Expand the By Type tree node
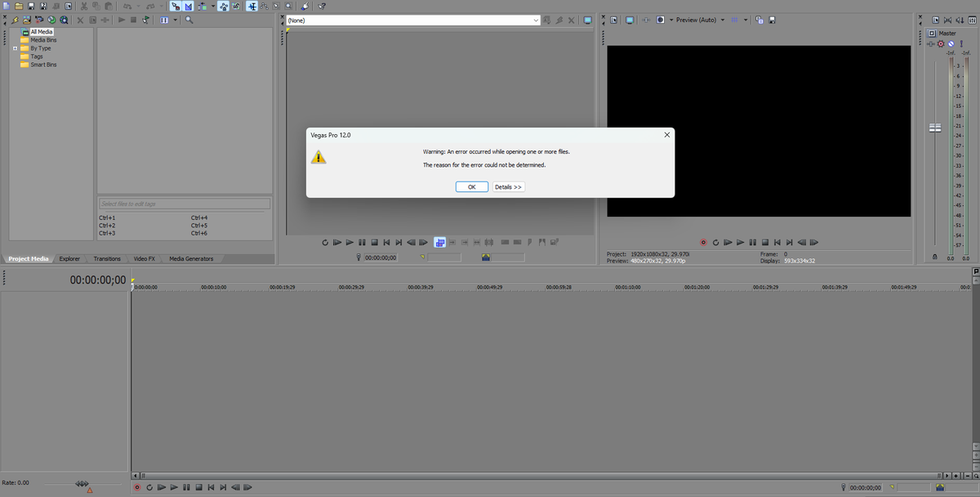This screenshot has width=980, height=497. tap(15, 48)
